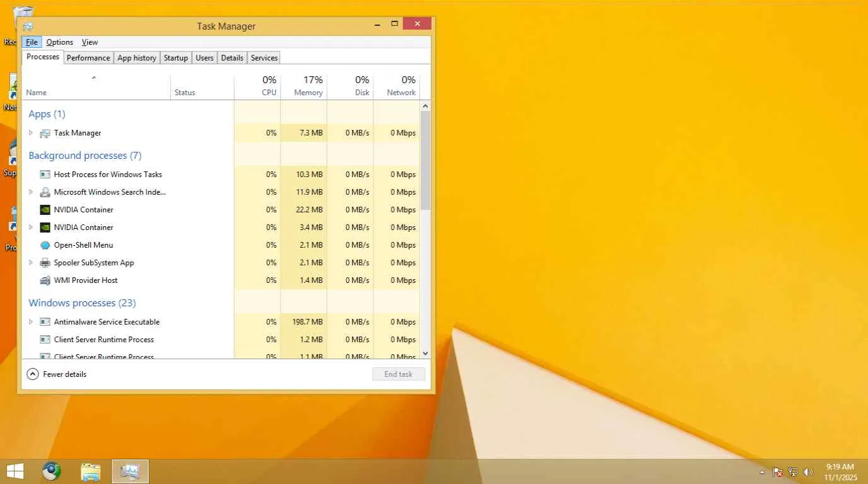Switch to the Services tab

click(264, 58)
